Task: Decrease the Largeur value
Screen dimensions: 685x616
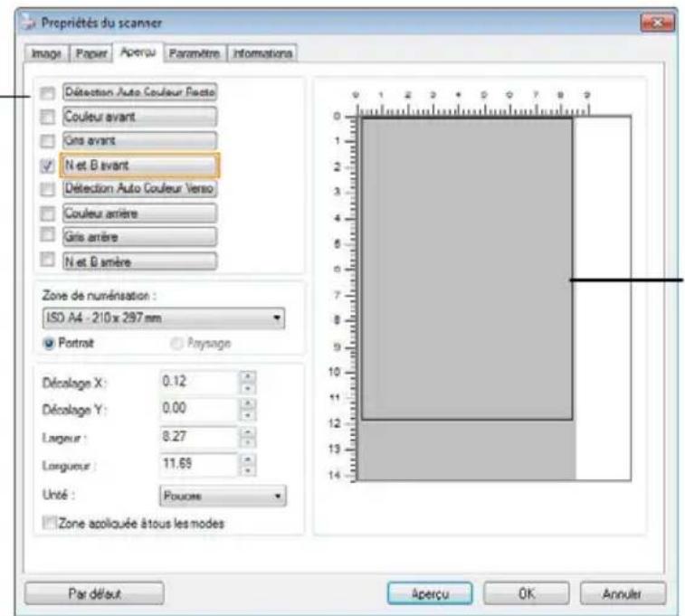Action: 248,442
